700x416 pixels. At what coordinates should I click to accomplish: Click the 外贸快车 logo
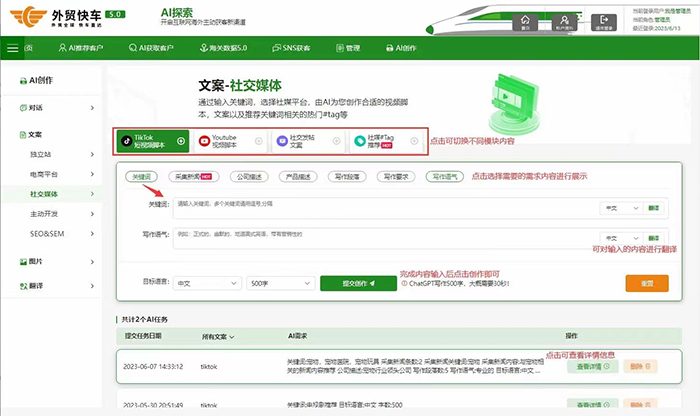[62, 16]
